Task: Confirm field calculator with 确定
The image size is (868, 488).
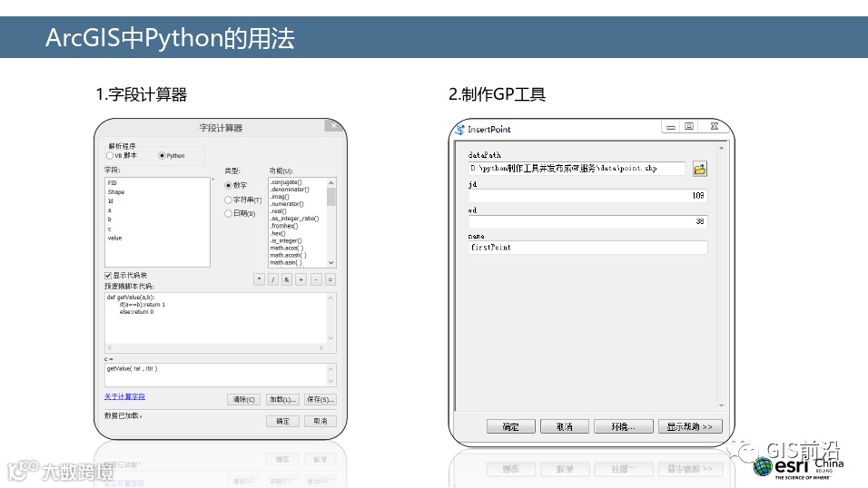Action: [283, 421]
